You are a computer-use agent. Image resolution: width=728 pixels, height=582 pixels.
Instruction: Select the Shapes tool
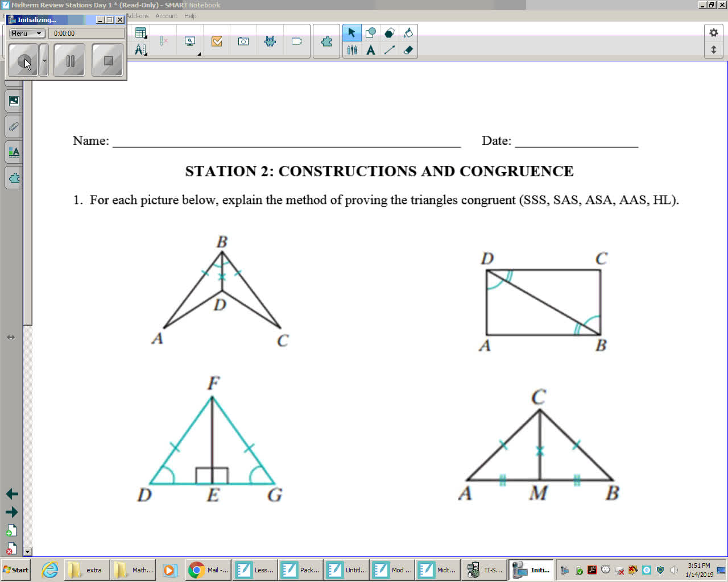click(x=371, y=32)
